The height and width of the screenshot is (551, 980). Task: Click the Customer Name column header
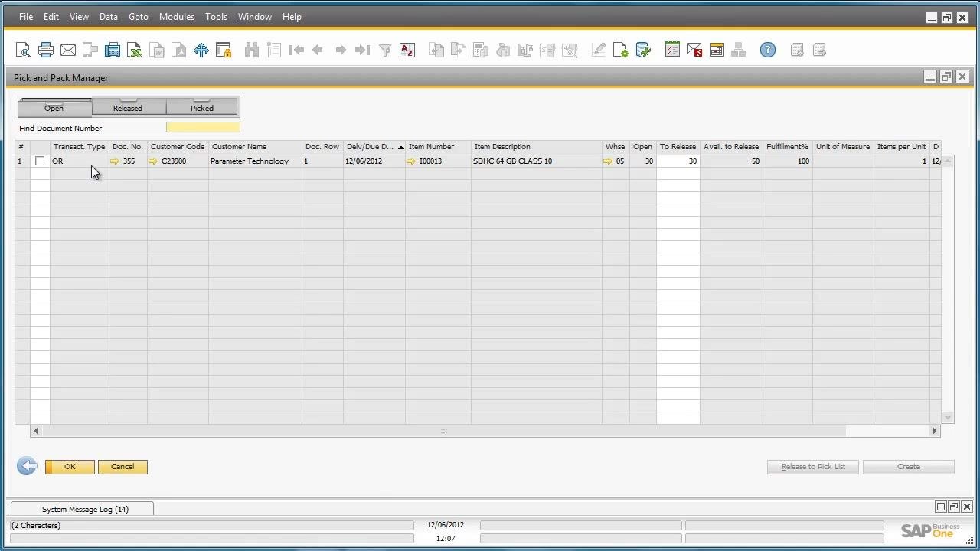(255, 147)
